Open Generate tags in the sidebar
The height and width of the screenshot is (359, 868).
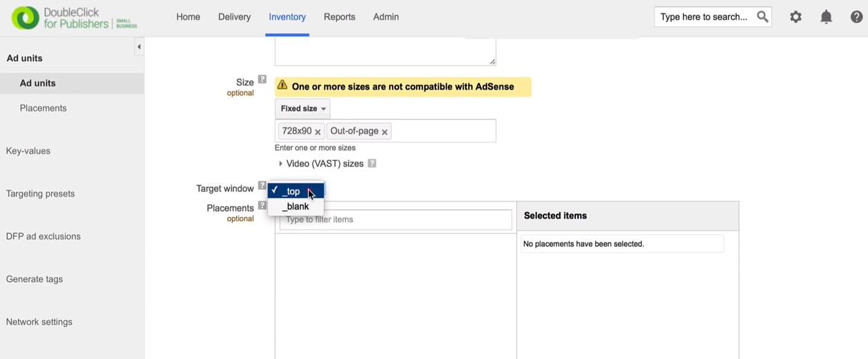pos(35,279)
